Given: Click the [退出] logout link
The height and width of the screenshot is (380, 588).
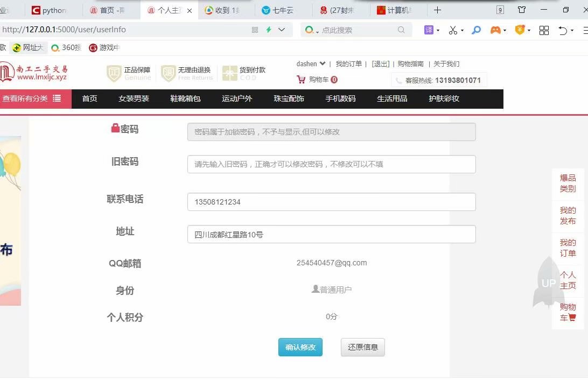Looking at the screenshot, I should [381, 64].
